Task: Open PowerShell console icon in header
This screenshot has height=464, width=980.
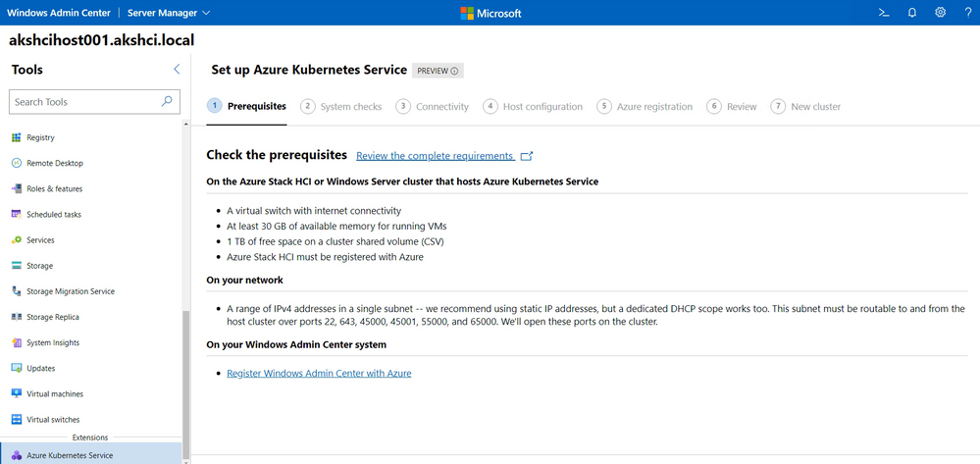Action: 883,13
